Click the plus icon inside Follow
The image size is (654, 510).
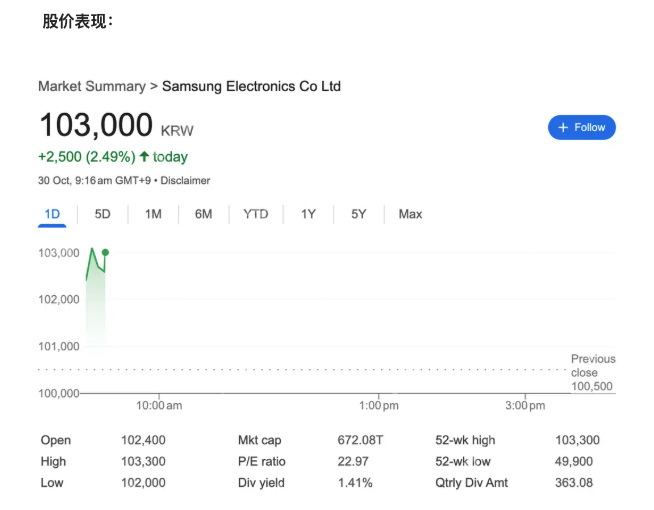coord(563,127)
